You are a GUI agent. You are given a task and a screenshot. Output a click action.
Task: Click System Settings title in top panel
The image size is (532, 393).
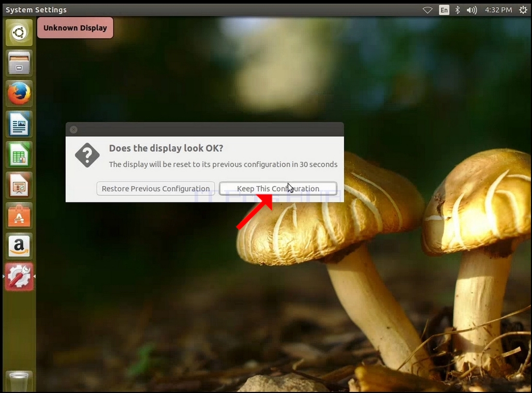pos(36,10)
